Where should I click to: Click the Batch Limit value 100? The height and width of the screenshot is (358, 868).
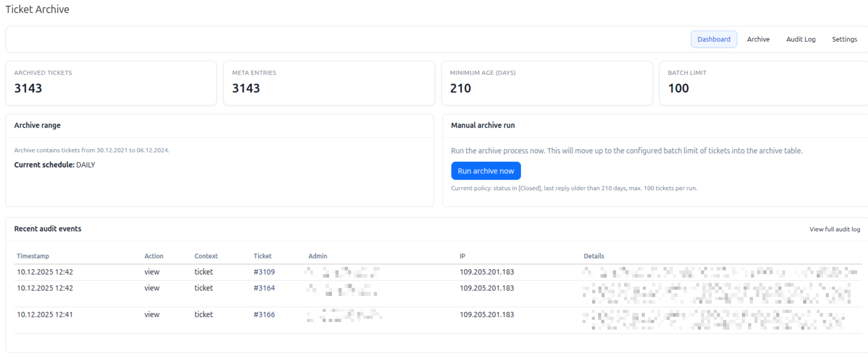click(x=678, y=88)
